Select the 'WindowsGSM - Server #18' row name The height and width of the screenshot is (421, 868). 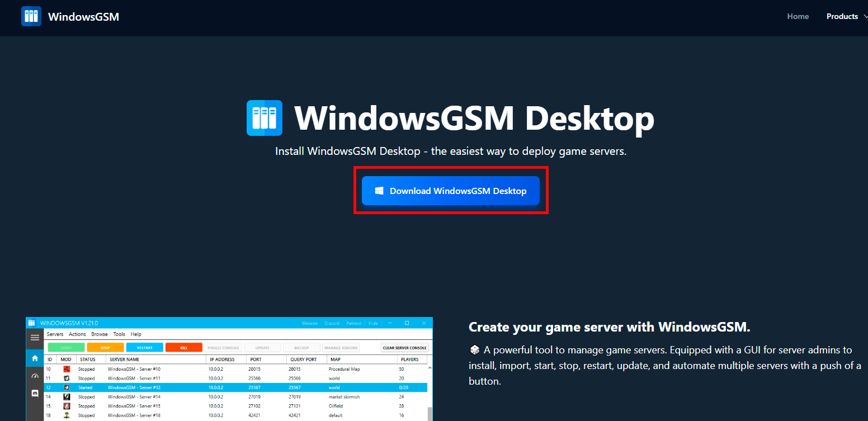134,415
